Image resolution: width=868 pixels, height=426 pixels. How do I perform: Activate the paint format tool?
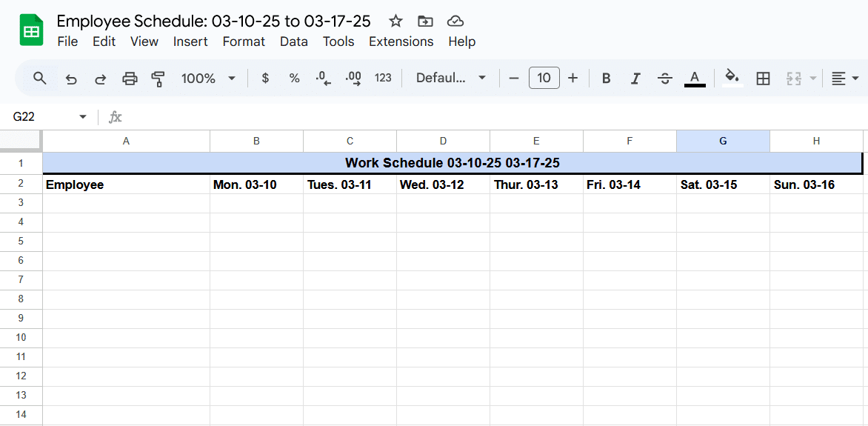[x=158, y=79]
